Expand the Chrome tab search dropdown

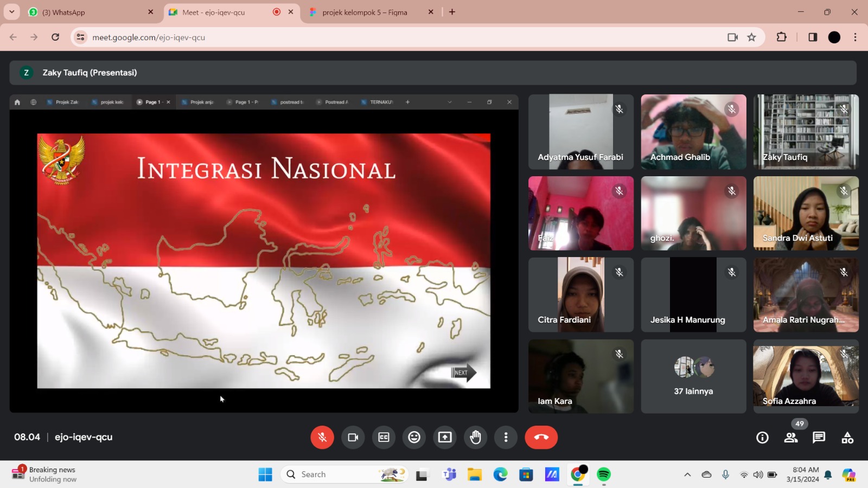click(x=11, y=12)
